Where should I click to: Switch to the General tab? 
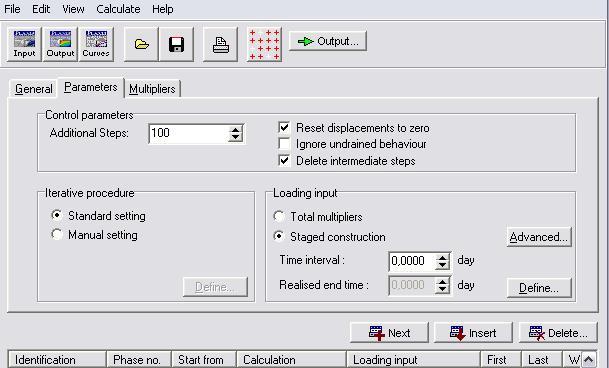click(33, 89)
